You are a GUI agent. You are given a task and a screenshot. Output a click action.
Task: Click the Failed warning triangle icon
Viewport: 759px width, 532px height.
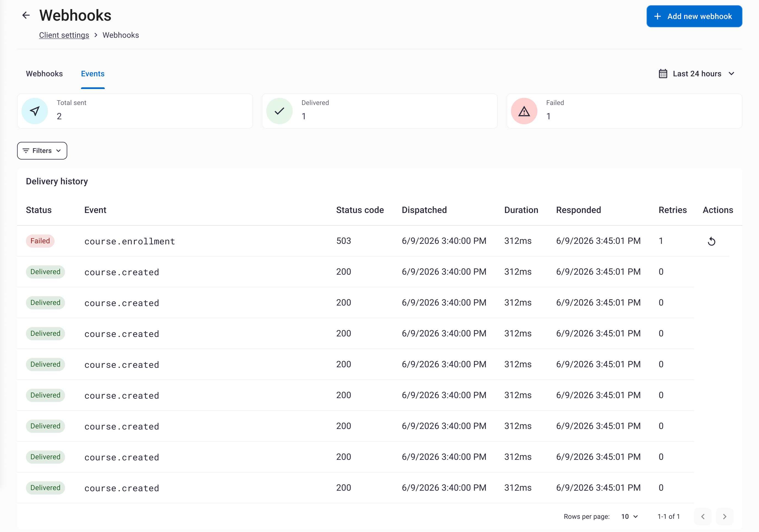(x=524, y=111)
